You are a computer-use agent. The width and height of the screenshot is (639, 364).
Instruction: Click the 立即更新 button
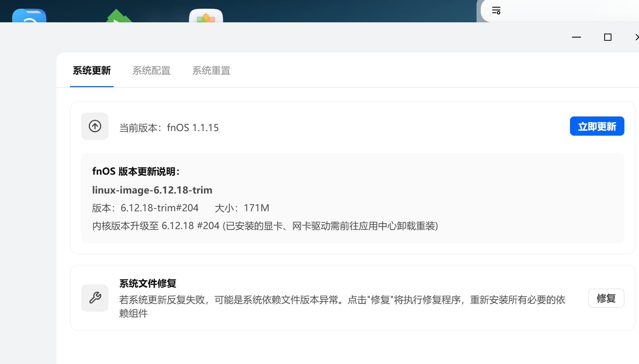597,126
